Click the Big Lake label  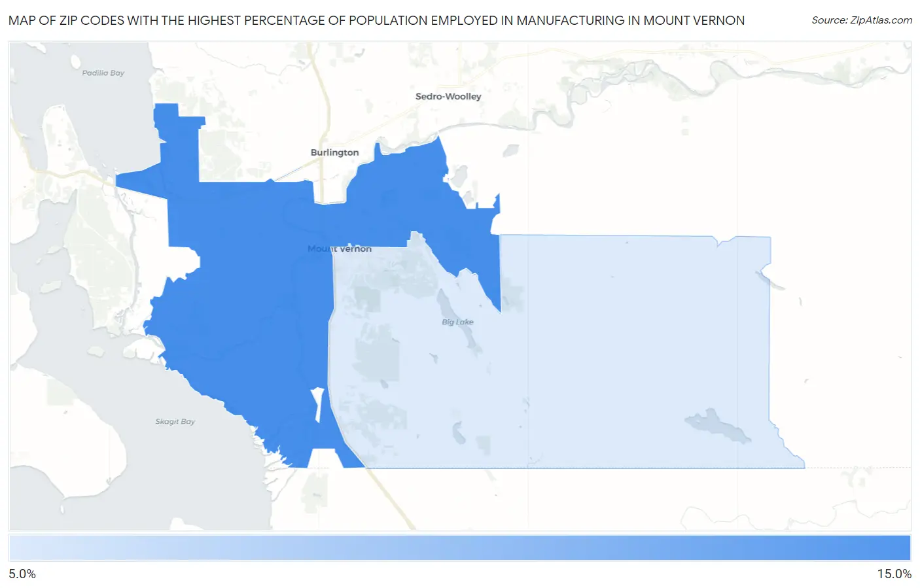[457, 322]
